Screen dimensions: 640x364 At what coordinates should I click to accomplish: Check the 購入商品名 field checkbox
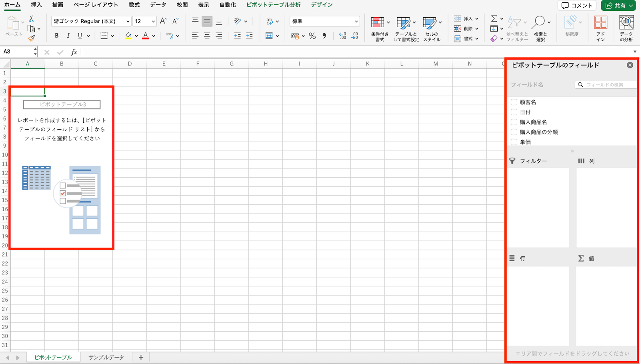point(514,122)
